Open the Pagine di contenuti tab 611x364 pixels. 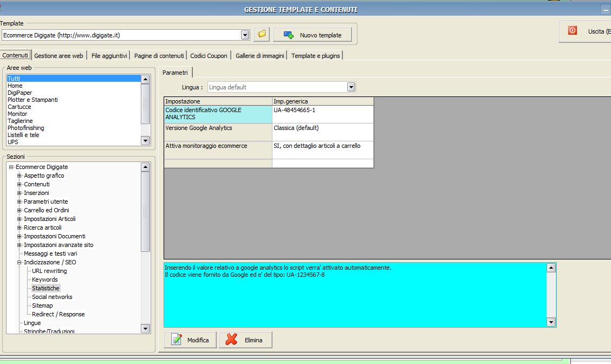pos(159,56)
